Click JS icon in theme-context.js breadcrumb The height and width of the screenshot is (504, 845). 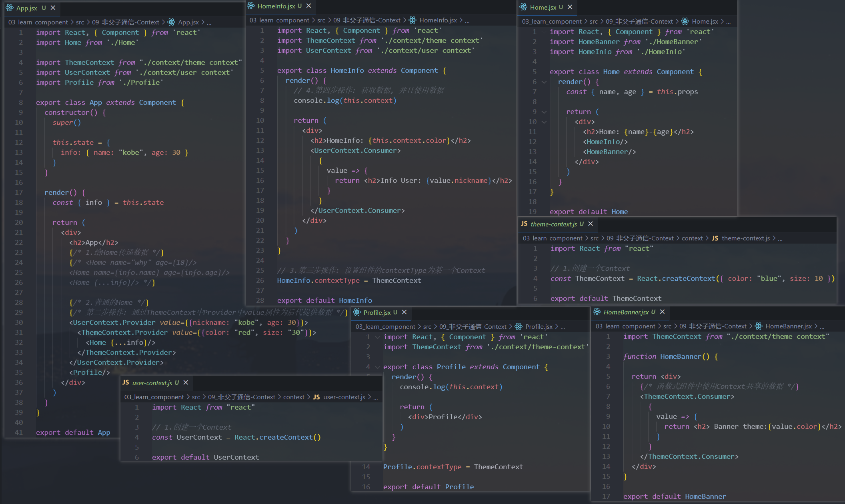tap(715, 238)
